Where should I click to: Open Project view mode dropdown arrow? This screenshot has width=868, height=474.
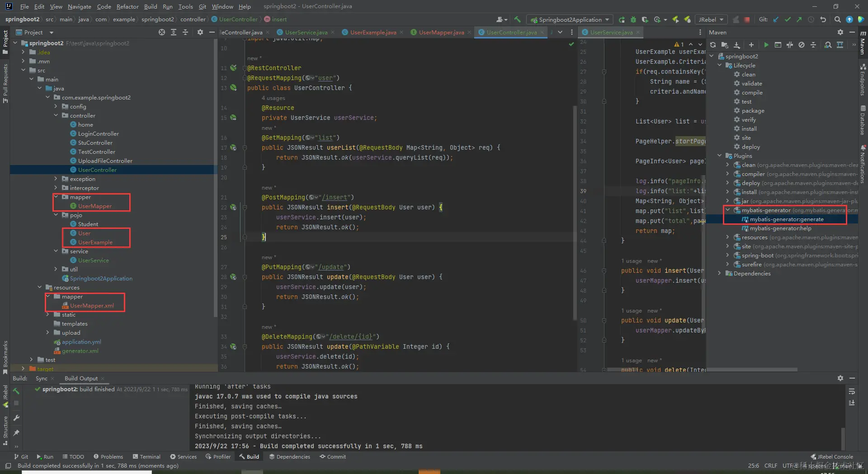[x=51, y=33]
